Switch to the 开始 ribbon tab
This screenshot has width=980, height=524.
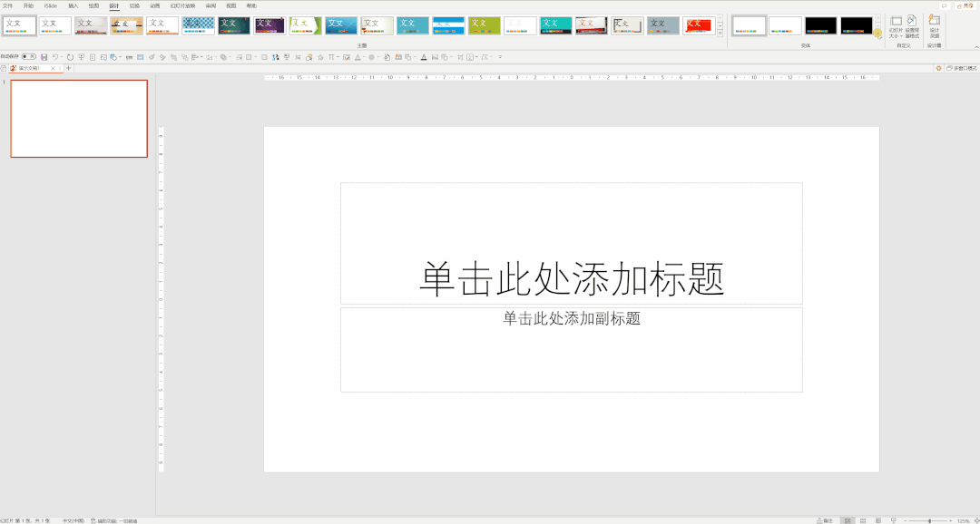pyautogui.click(x=28, y=5)
